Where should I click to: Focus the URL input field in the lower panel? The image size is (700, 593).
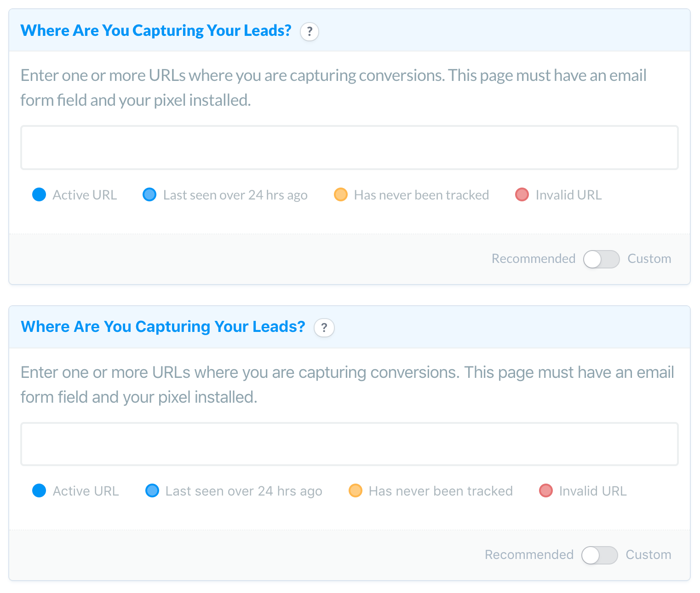tap(350, 444)
